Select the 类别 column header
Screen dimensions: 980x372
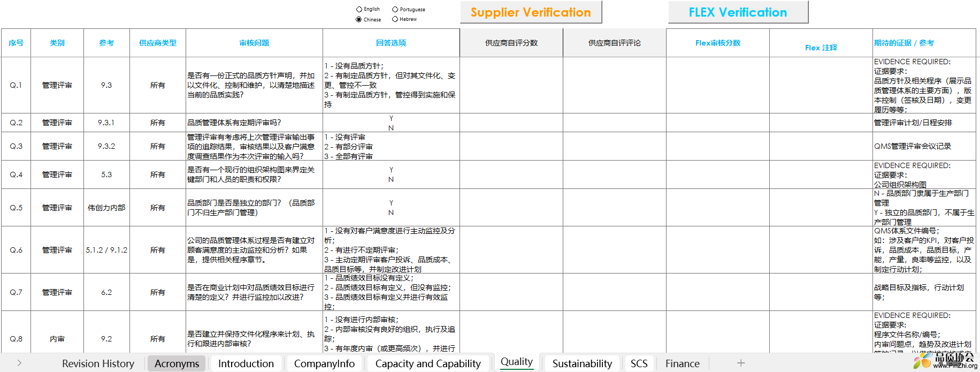tap(57, 43)
